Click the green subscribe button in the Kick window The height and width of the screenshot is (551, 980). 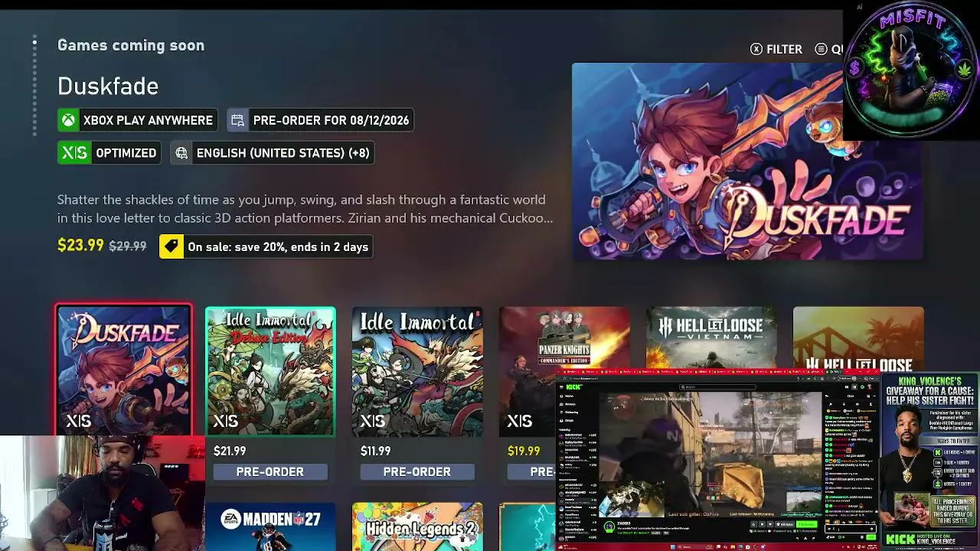806,525
